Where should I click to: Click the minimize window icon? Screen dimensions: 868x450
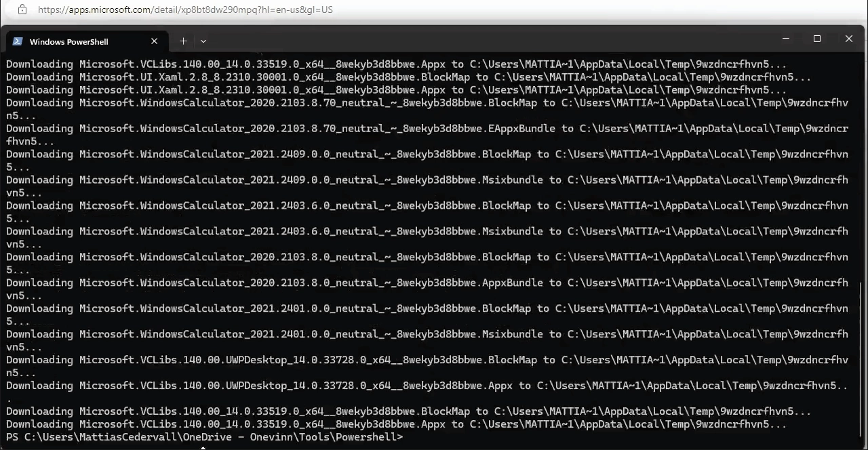pos(785,39)
